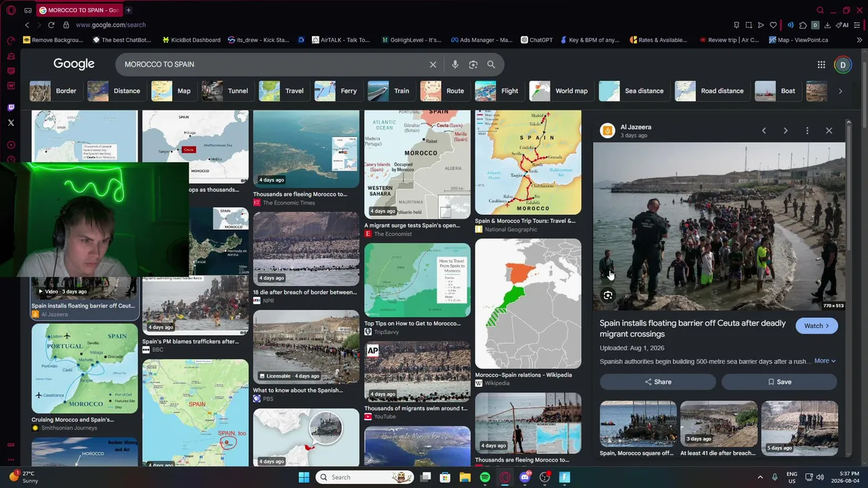Pin the tab with the pin icon
Viewport: 868px width, 488px height.
point(736,25)
